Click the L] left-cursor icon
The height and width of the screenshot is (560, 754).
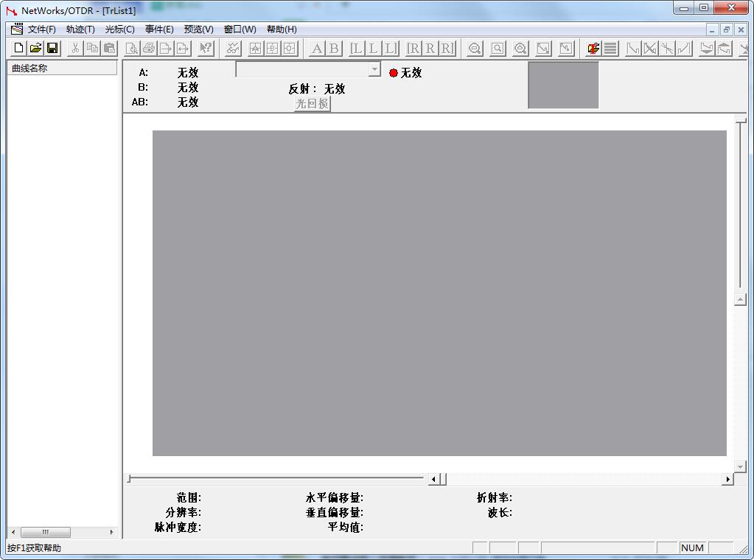(x=391, y=48)
